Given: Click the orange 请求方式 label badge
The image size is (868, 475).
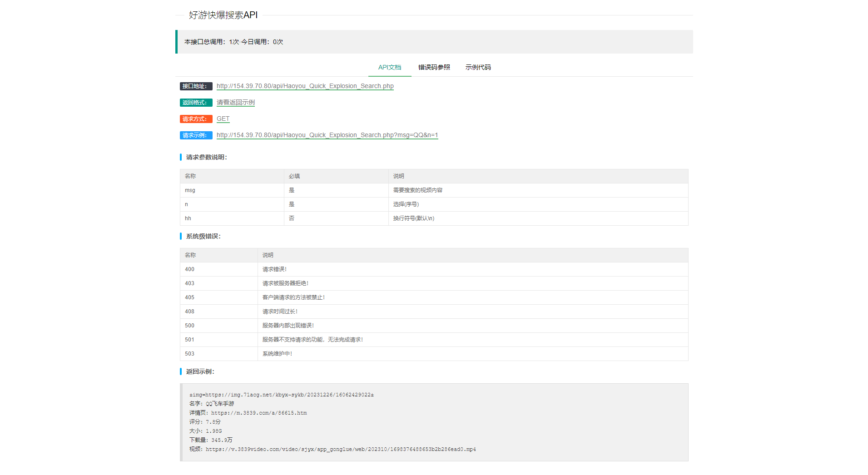Looking at the screenshot, I should pyautogui.click(x=196, y=119).
